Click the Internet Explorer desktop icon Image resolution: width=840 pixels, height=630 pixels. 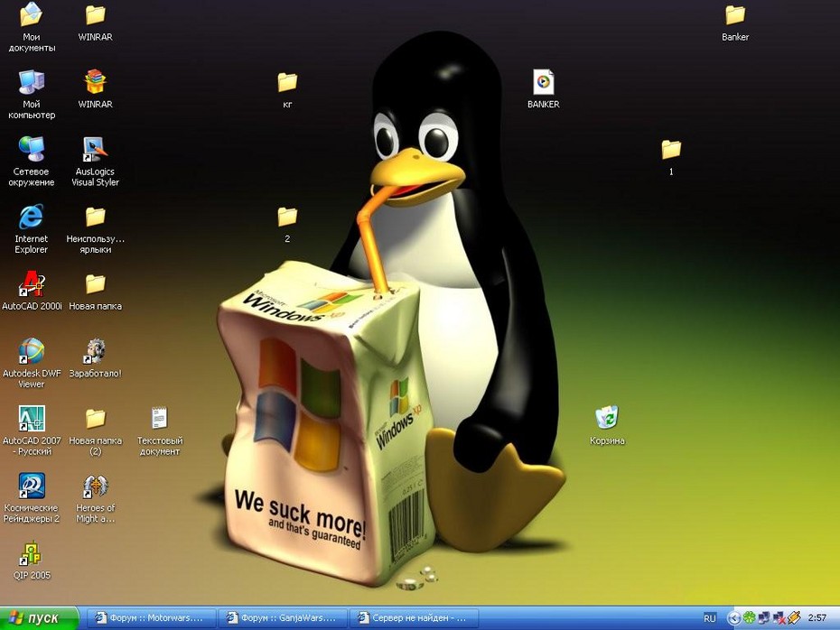tap(32, 218)
